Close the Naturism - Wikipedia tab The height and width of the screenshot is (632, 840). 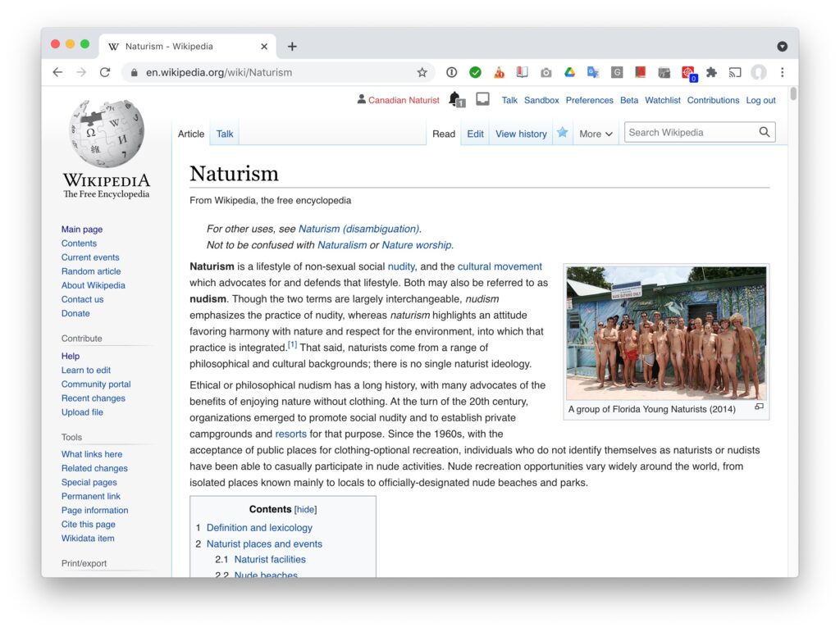(x=264, y=47)
